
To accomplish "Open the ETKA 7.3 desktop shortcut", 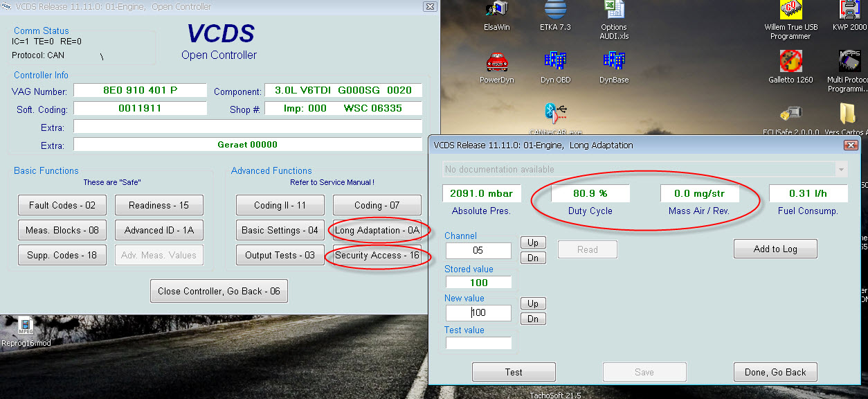I will click(x=555, y=12).
